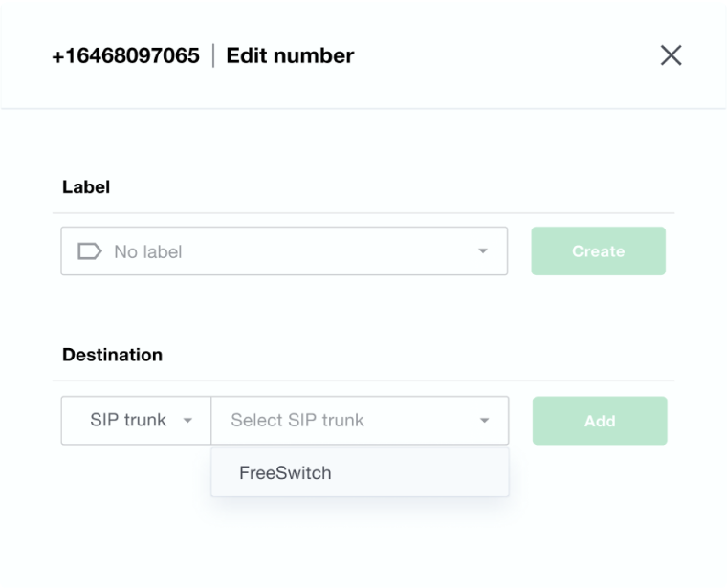This screenshot has width=727, height=588.
Task: Click the Edit number title
Action: point(290,56)
